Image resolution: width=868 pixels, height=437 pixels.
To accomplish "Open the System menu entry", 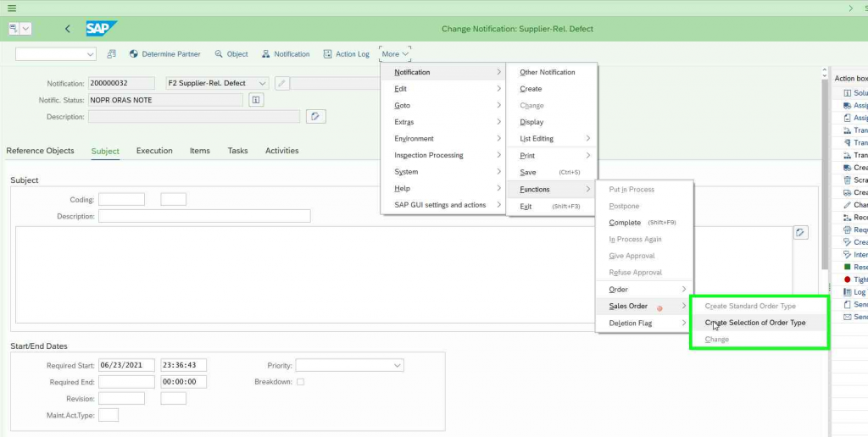I will click(442, 171).
